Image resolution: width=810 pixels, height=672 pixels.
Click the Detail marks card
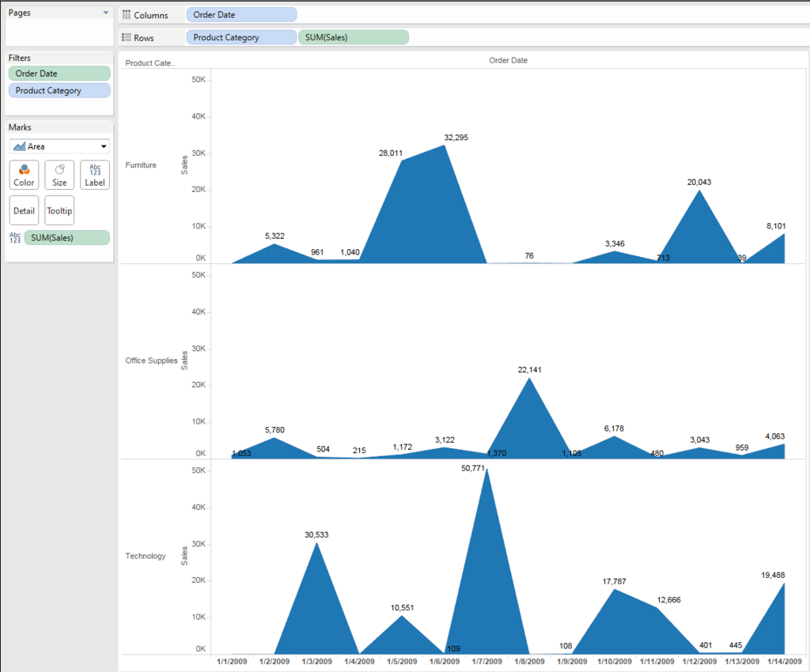pos(24,210)
